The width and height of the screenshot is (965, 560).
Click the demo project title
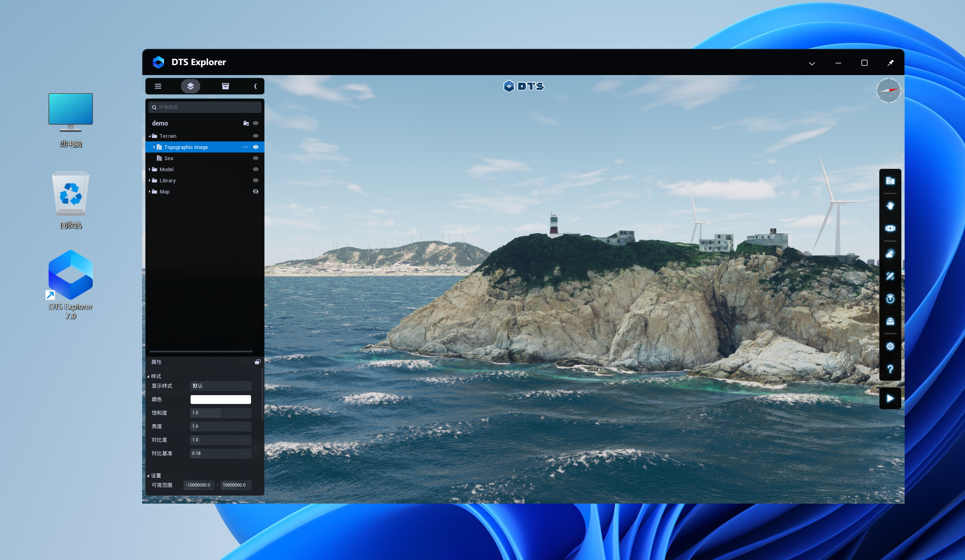pos(160,123)
